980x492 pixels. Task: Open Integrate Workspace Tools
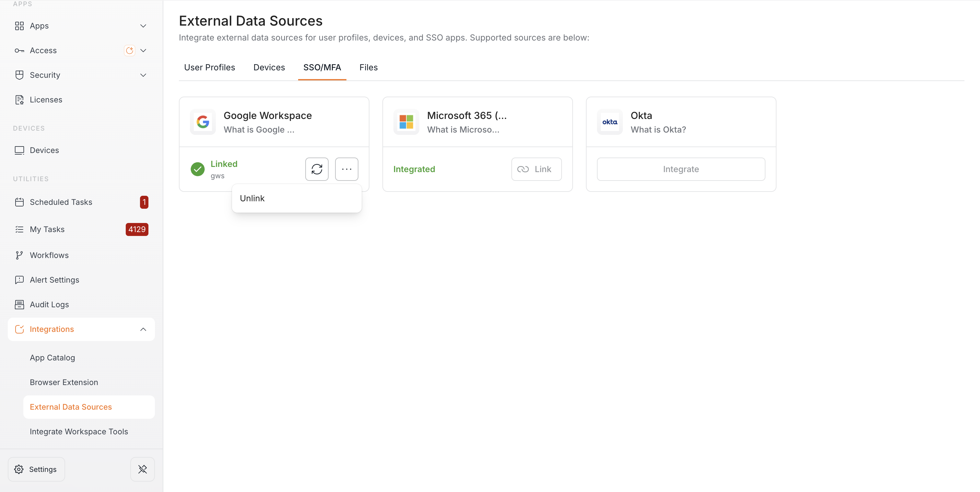click(x=79, y=431)
